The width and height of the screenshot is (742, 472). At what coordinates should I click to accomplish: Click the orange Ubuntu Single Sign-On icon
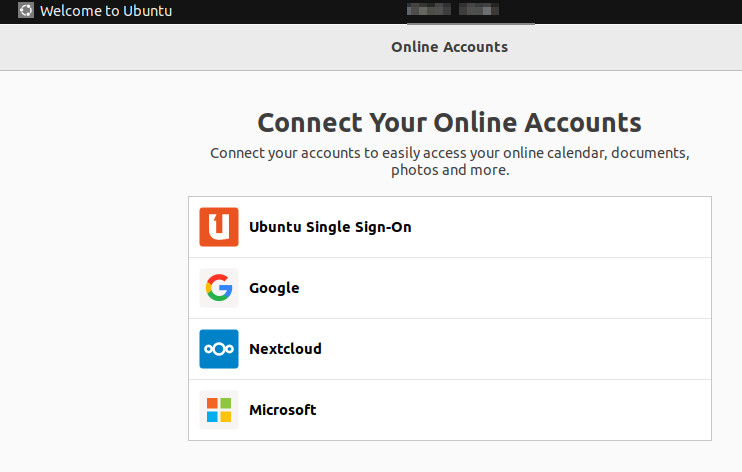pos(218,227)
